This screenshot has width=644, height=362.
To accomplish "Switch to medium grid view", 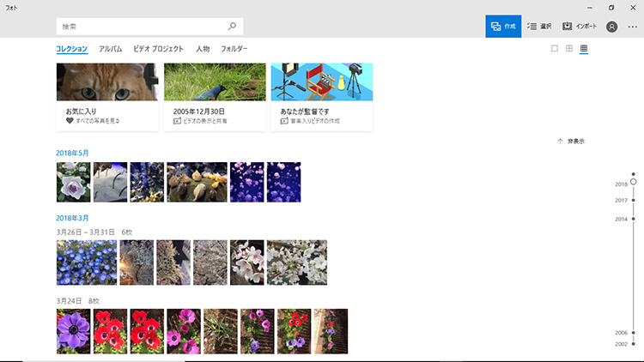I will pos(569,49).
